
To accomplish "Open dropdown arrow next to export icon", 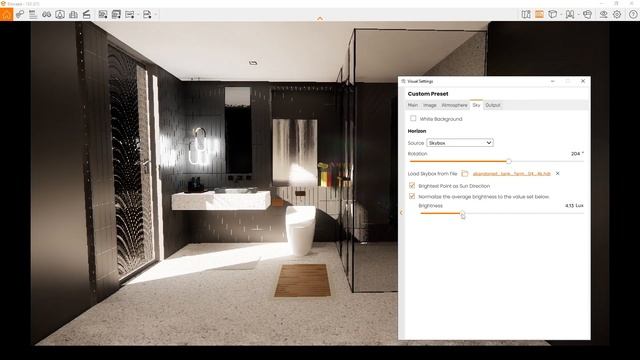I will [156, 15].
